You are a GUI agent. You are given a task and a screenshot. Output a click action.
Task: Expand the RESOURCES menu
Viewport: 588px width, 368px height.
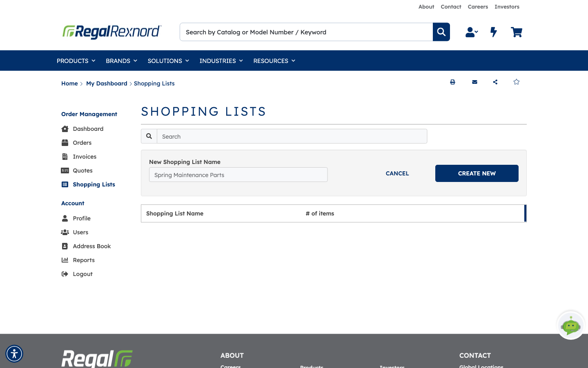(x=274, y=61)
